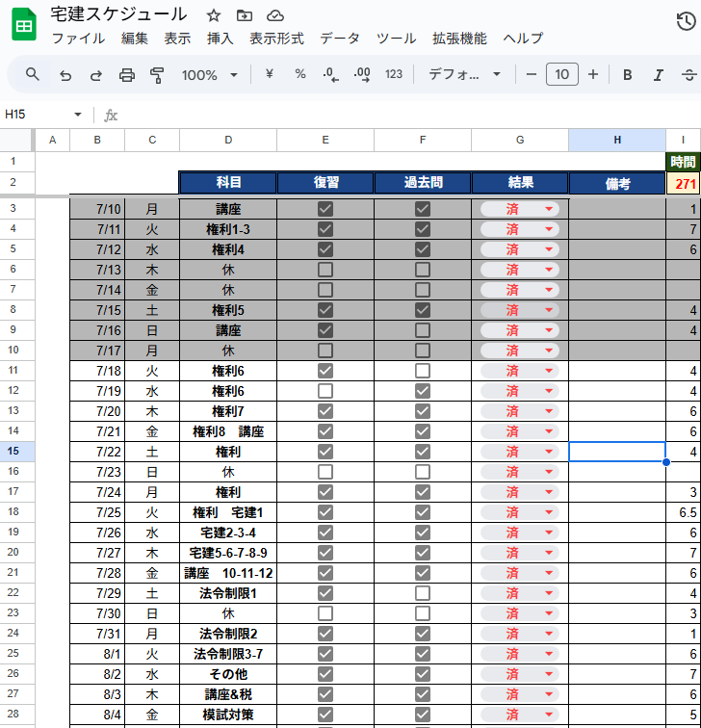This screenshot has width=701, height=728.
Task: Open the データ menu
Action: point(339,39)
